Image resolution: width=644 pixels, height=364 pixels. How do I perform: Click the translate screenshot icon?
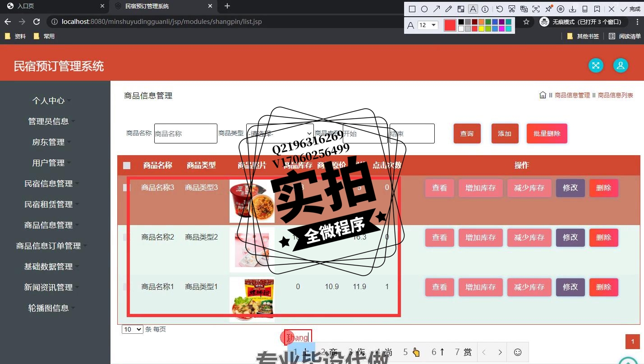[524, 9]
